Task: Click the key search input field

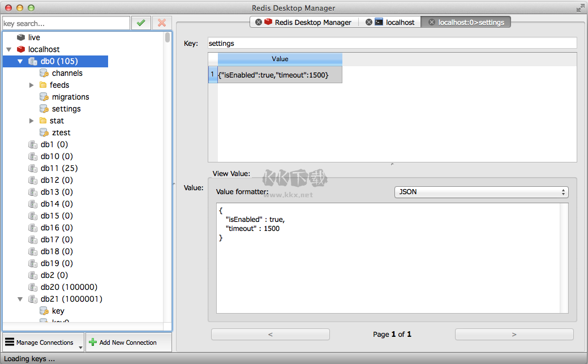Action: (x=66, y=23)
